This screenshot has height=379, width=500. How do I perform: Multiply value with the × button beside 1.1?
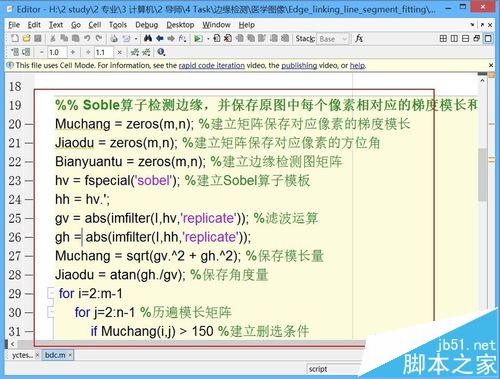119,52
